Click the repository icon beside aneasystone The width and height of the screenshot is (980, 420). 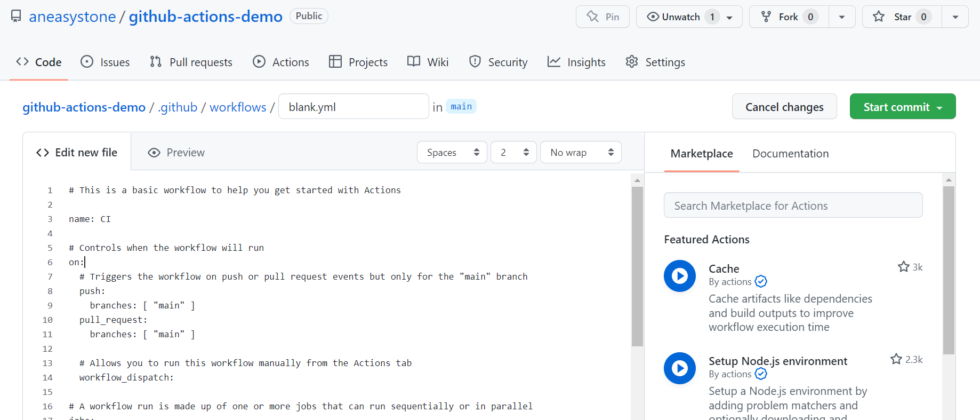[17, 16]
